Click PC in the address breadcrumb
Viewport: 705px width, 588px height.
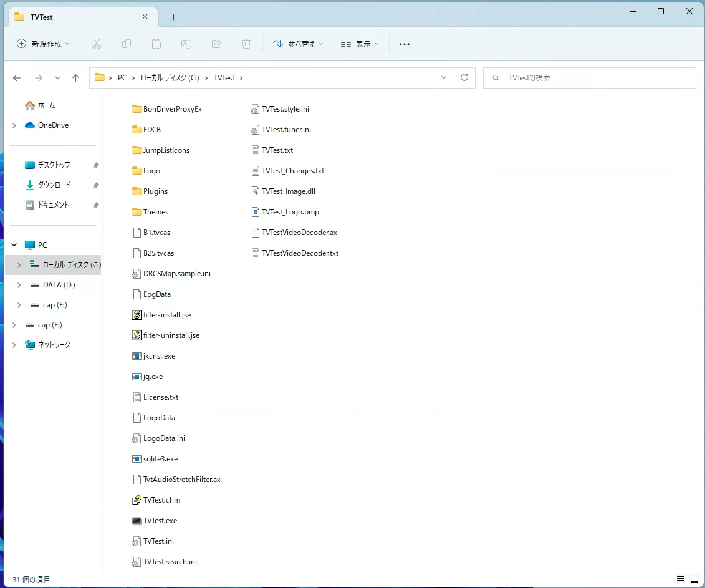tap(122, 78)
